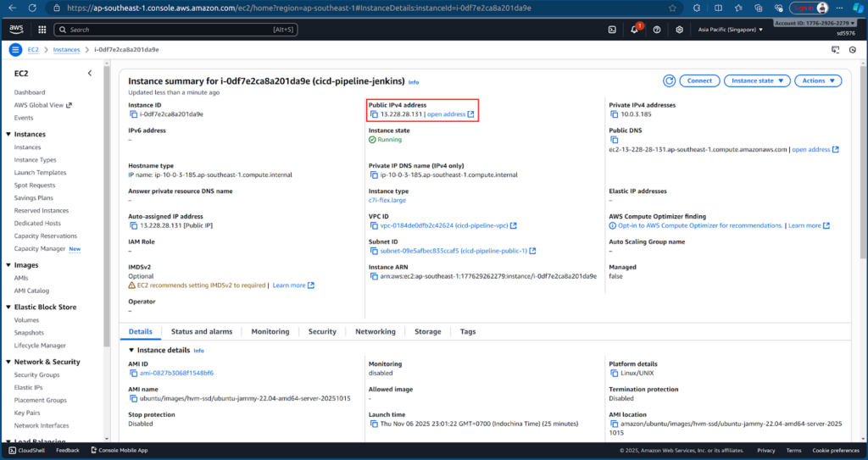Click the CloudShell icon in top navigation bar
Screen dimensions: 868x460
pyautogui.click(x=612, y=30)
